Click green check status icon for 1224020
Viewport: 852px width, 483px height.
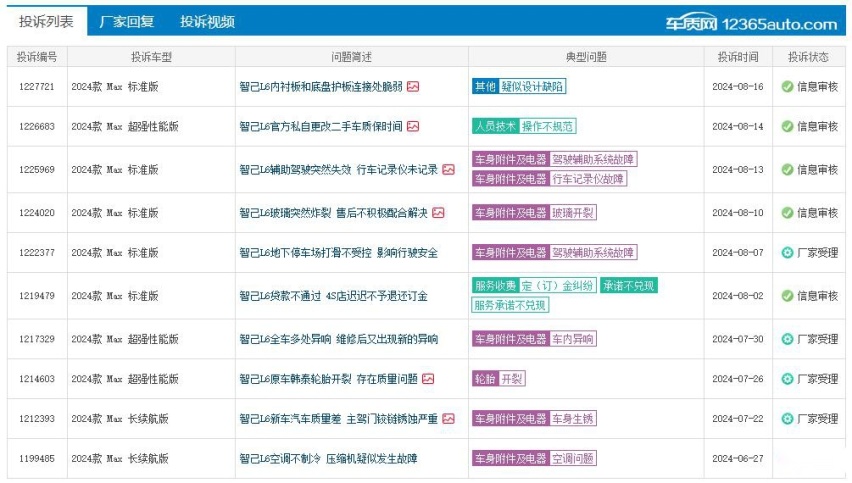click(787, 212)
